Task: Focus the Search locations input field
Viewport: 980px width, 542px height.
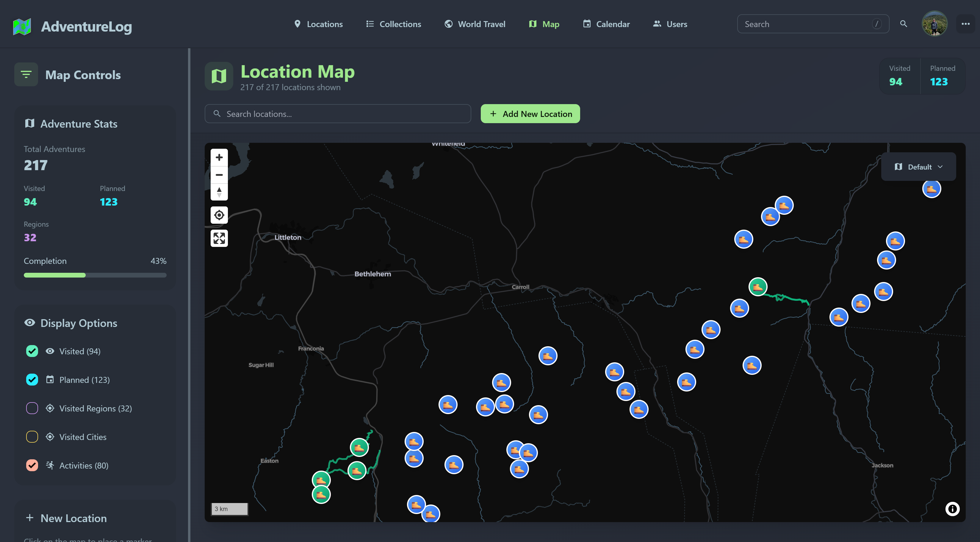Action: [338, 114]
